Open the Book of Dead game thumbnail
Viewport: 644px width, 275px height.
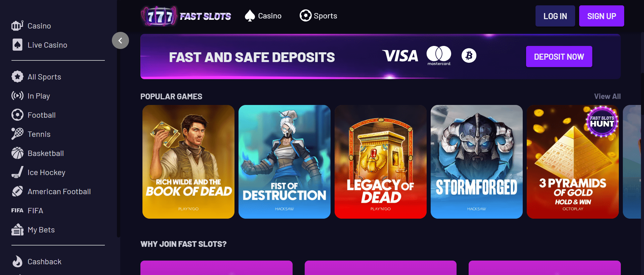188,162
